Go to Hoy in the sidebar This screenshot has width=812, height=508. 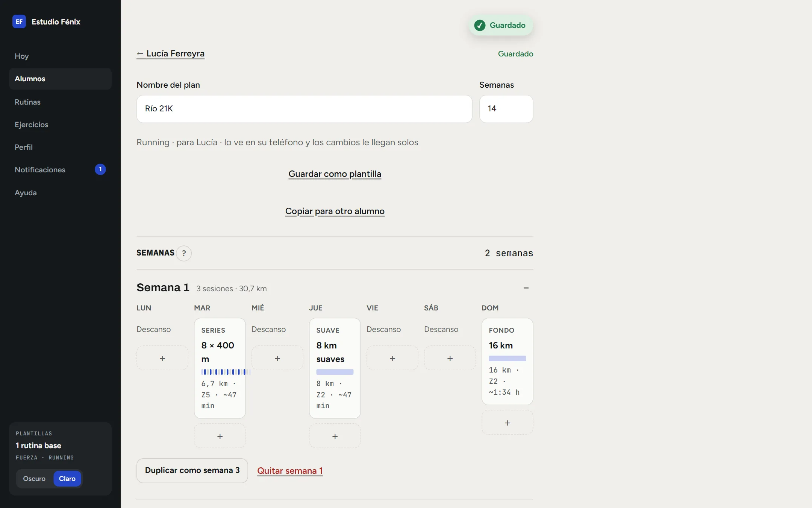[60, 56]
